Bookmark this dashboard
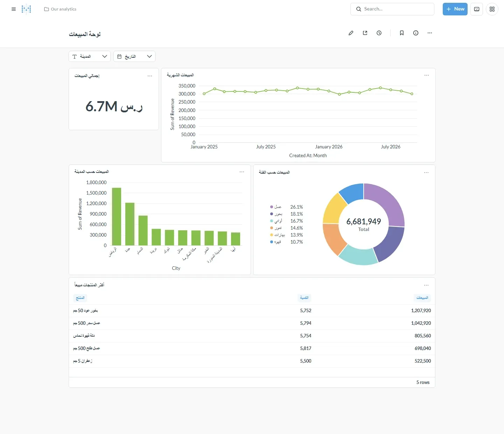This screenshot has width=504, height=434. (402, 33)
